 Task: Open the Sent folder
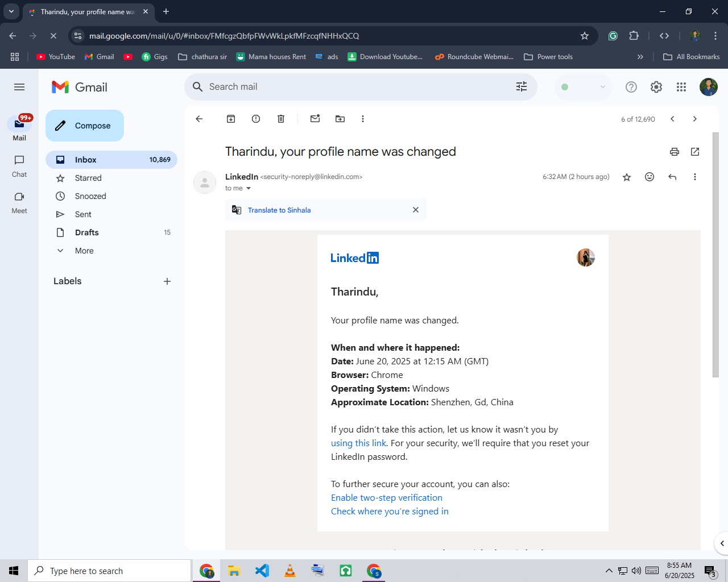[x=111, y=214]
